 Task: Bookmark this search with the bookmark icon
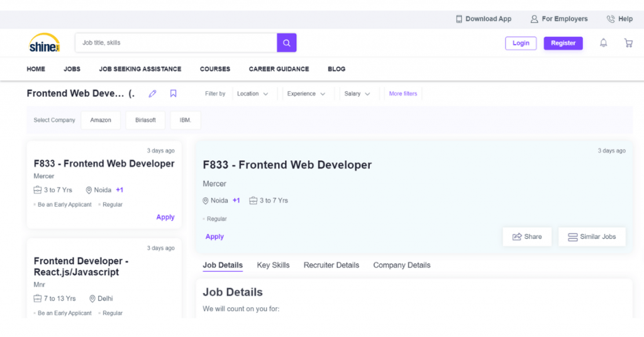[174, 94]
